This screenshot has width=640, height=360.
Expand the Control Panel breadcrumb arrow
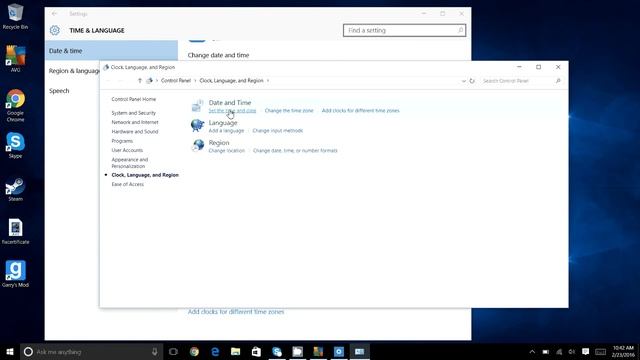click(x=195, y=81)
